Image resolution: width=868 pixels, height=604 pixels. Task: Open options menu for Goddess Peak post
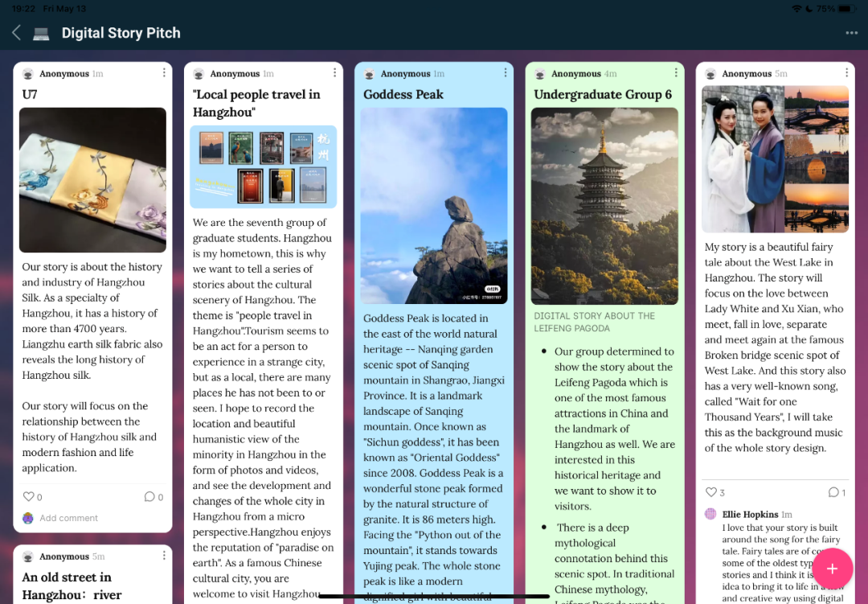click(506, 73)
